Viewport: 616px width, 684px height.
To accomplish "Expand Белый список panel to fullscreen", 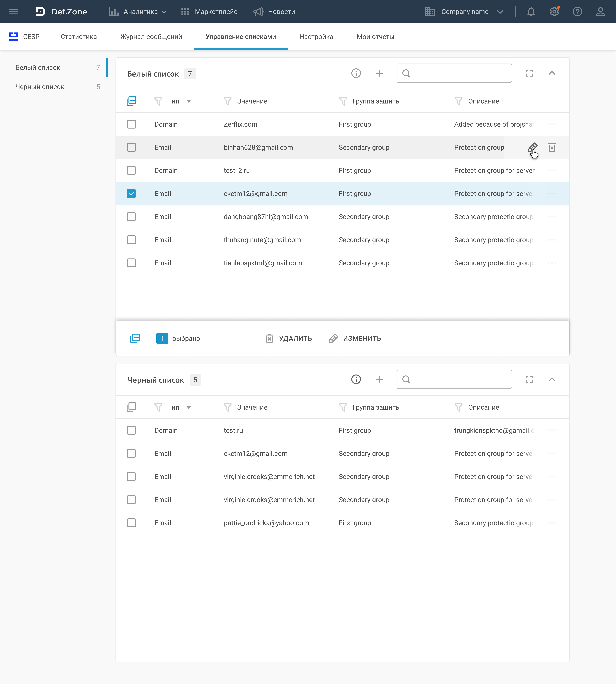I will pos(529,73).
